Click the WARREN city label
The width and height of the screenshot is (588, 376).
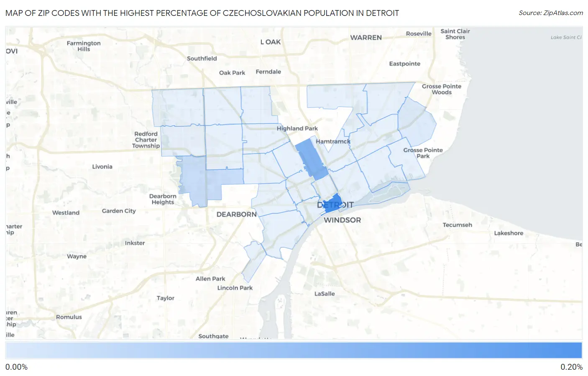[x=366, y=38]
